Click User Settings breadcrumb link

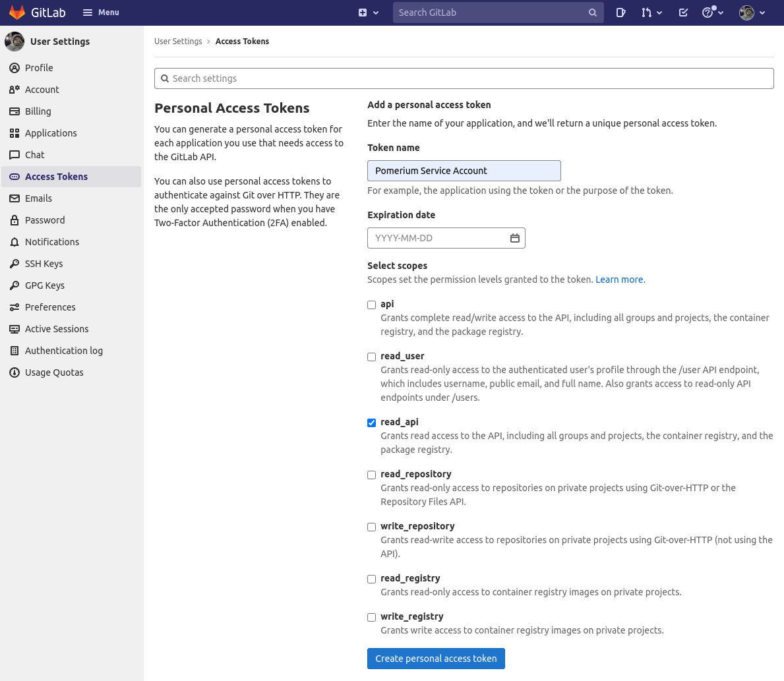178,42
